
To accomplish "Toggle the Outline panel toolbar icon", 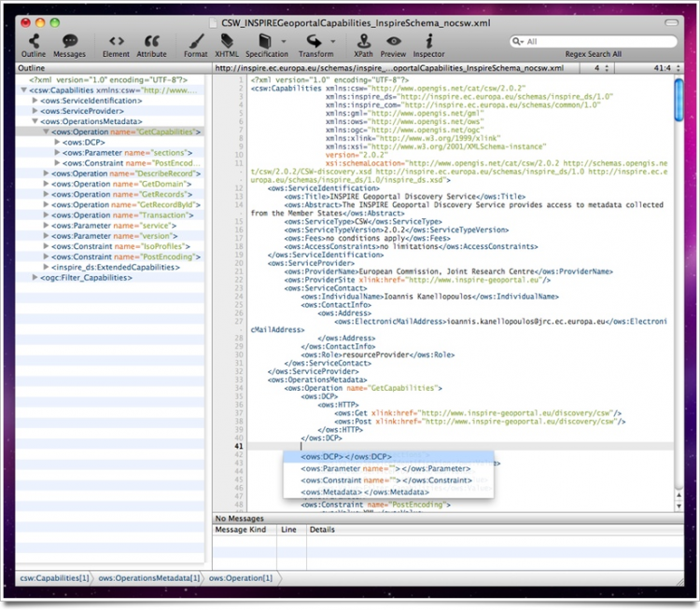I will tap(34, 41).
